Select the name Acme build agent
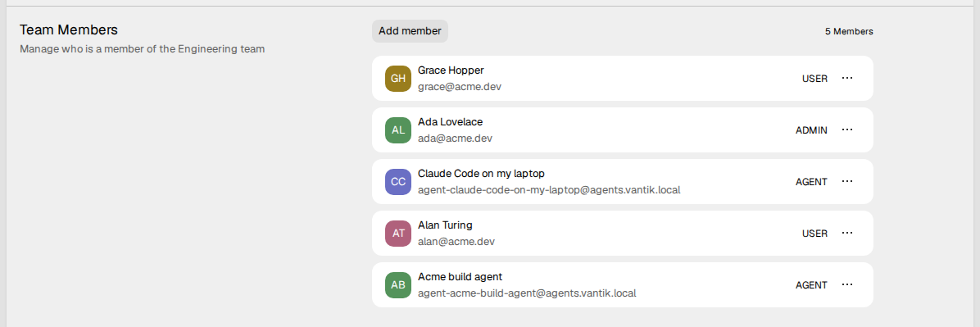This screenshot has height=327, width=980. tap(460, 276)
